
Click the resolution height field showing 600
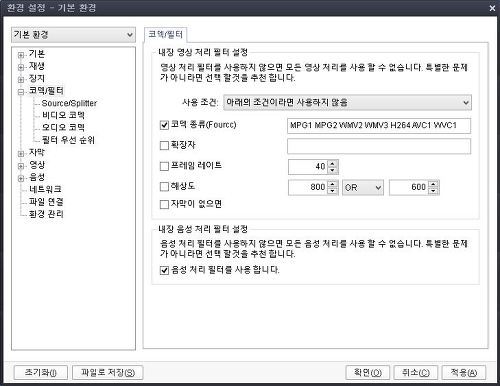coord(409,187)
